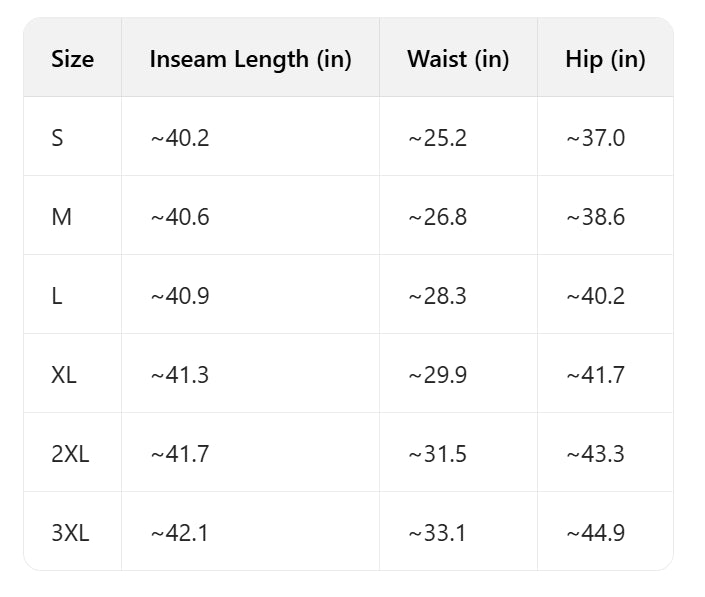
Task: Click the Size column header
Action: coord(72,59)
